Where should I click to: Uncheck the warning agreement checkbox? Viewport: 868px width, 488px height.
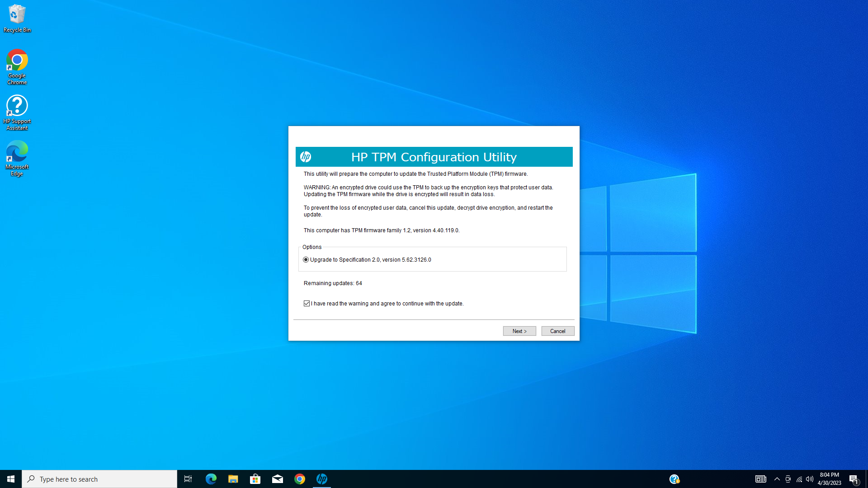tap(307, 303)
